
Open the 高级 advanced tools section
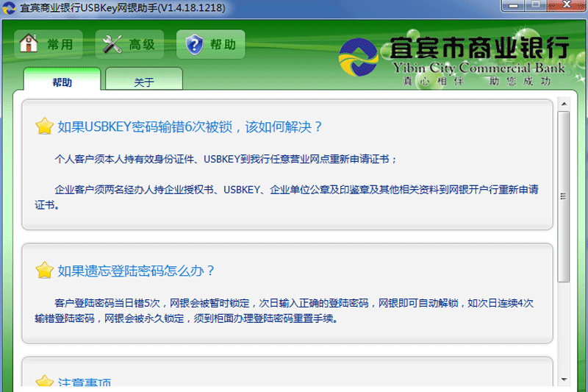[130, 44]
